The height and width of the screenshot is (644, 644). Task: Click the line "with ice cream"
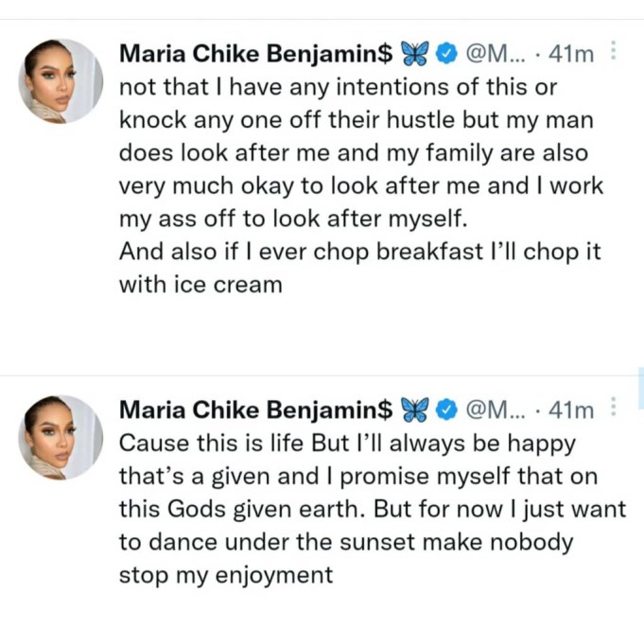click(x=200, y=285)
